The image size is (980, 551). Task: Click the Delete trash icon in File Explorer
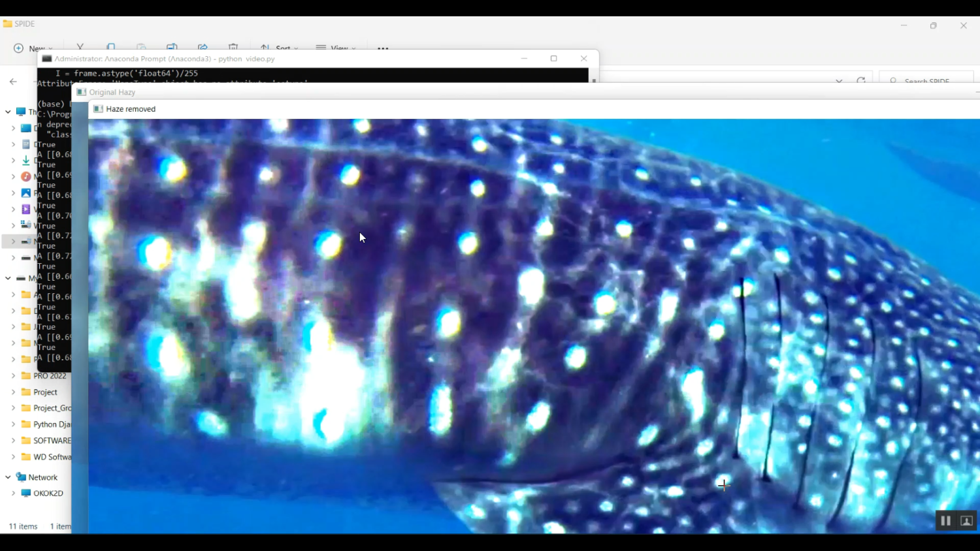click(233, 47)
